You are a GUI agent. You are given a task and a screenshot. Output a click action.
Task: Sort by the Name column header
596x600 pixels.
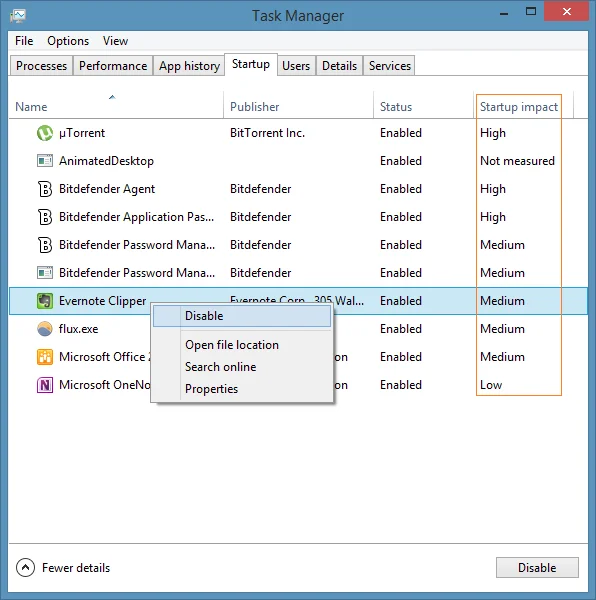31,106
